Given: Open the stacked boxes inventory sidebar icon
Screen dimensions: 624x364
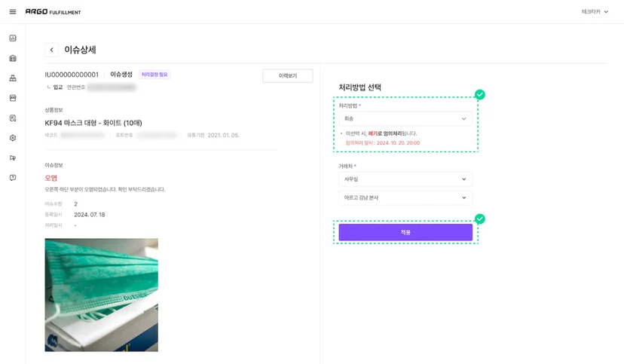Looking at the screenshot, I should click(13, 78).
